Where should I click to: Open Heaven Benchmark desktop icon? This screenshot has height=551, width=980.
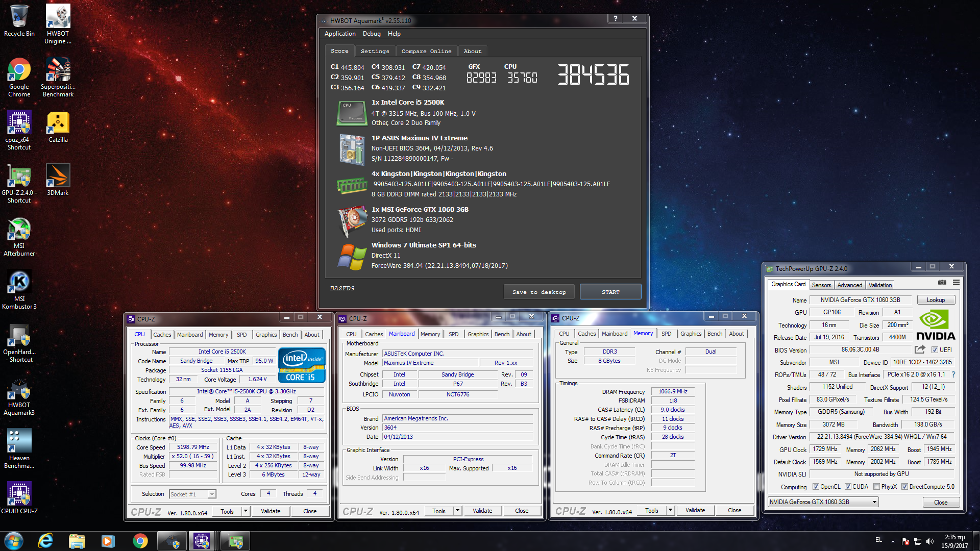point(19,448)
